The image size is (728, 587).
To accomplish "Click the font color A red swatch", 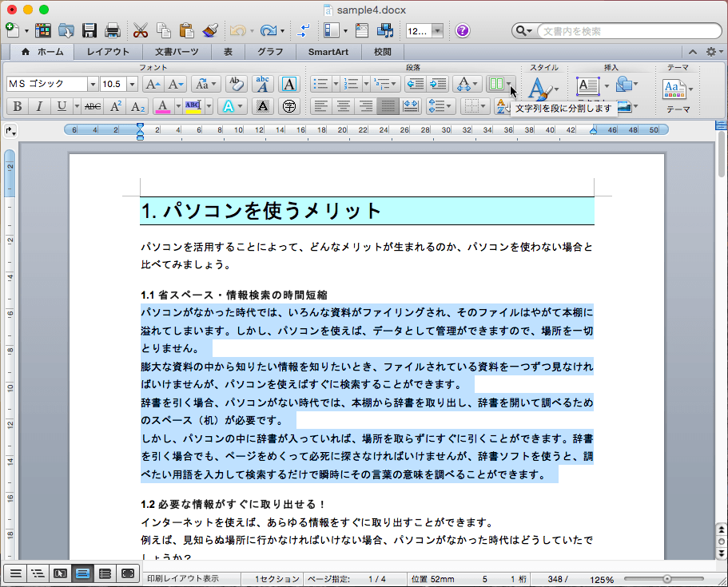I will tap(162, 107).
